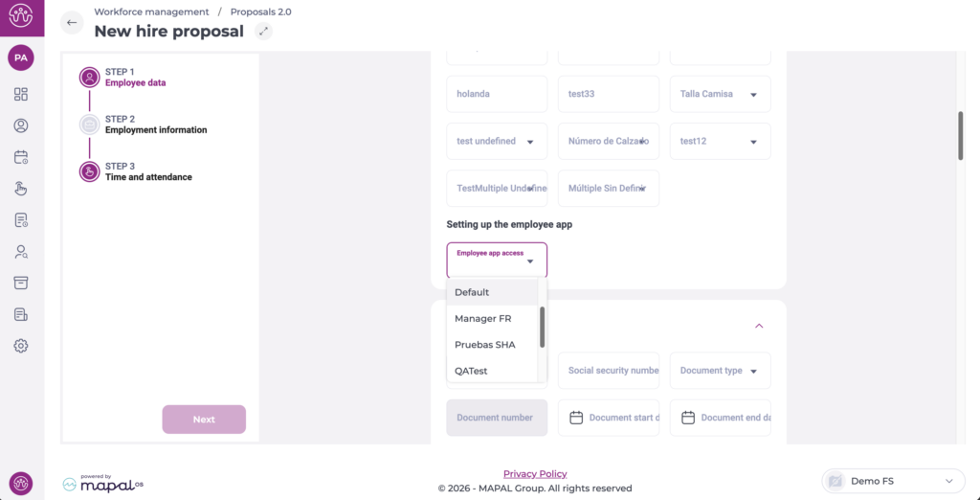This screenshot has height=500, width=980.
Task: Open the Demo FS selector
Action: click(891, 481)
